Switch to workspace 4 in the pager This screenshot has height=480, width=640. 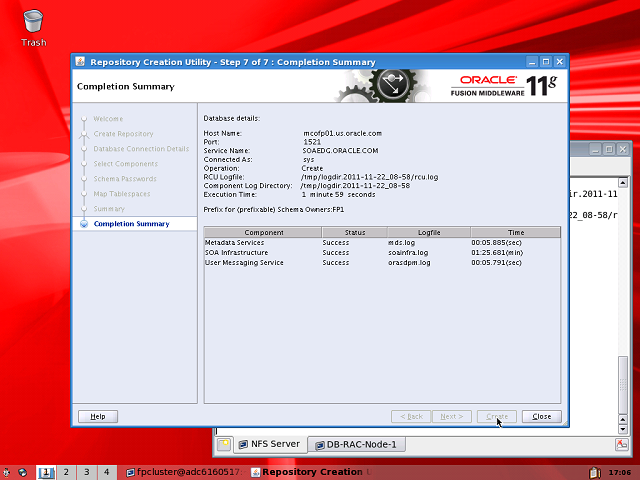tap(107, 472)
